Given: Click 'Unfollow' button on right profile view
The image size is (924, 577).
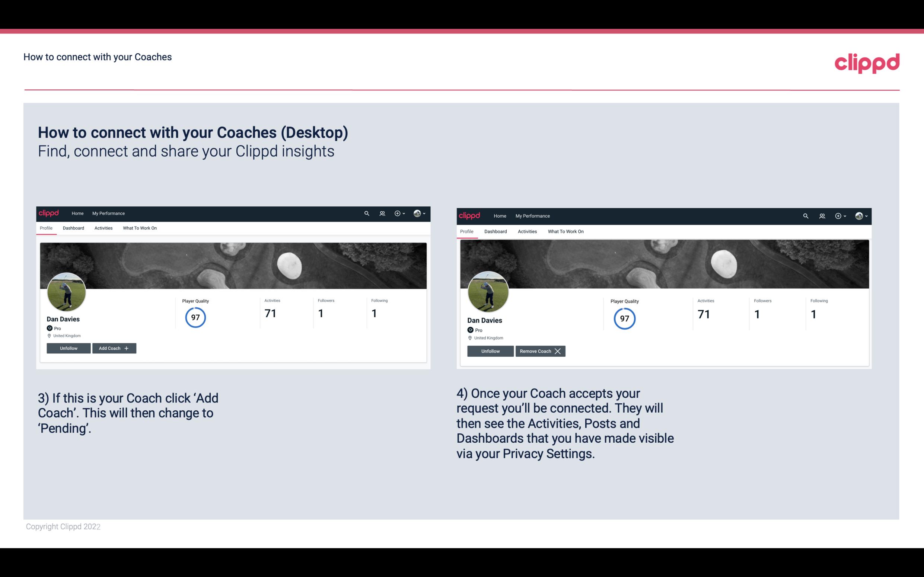Looking at the screenshot, I should click(x=490, y=351).
